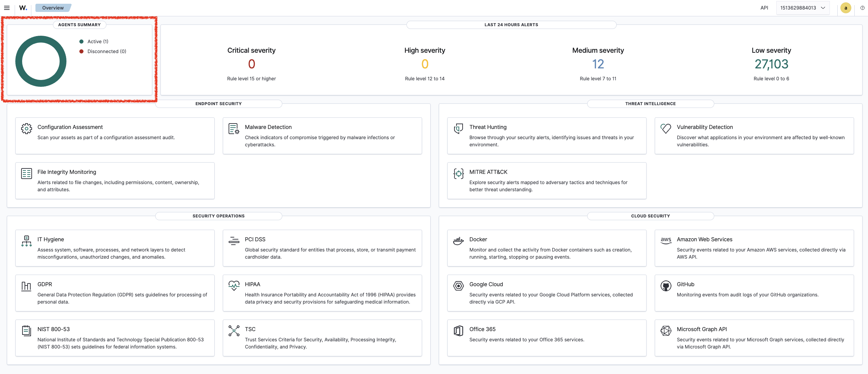868x374 pixels.
Task: Click the Malware Detection icon
Action: [234, 129]
